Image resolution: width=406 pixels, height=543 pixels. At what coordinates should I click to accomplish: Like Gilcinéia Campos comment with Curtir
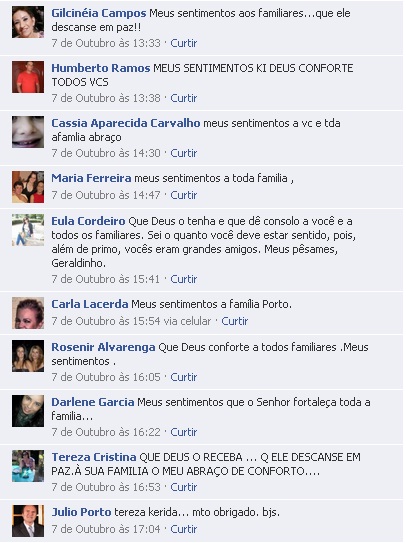184,43
